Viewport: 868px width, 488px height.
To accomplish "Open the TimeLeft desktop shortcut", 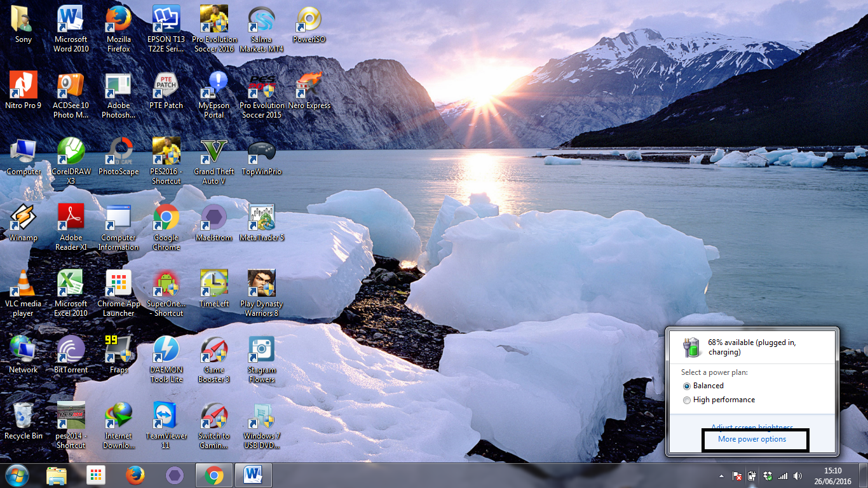I will tap(214, 289).
